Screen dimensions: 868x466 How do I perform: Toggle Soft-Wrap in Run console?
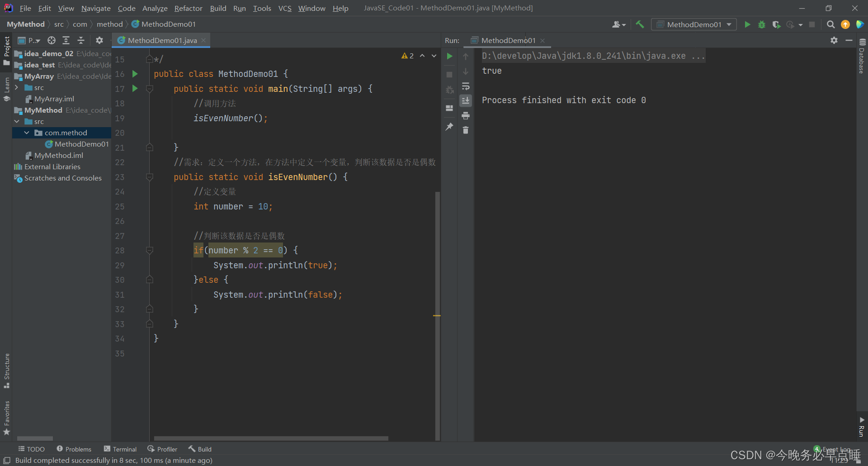pyautogui.click(x=466, y=86)
